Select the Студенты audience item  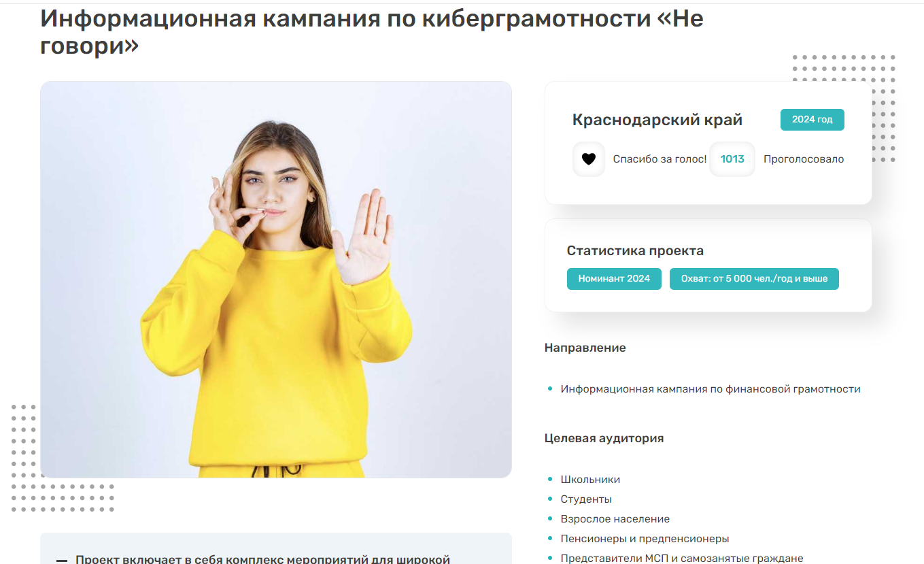pos(586,499)
